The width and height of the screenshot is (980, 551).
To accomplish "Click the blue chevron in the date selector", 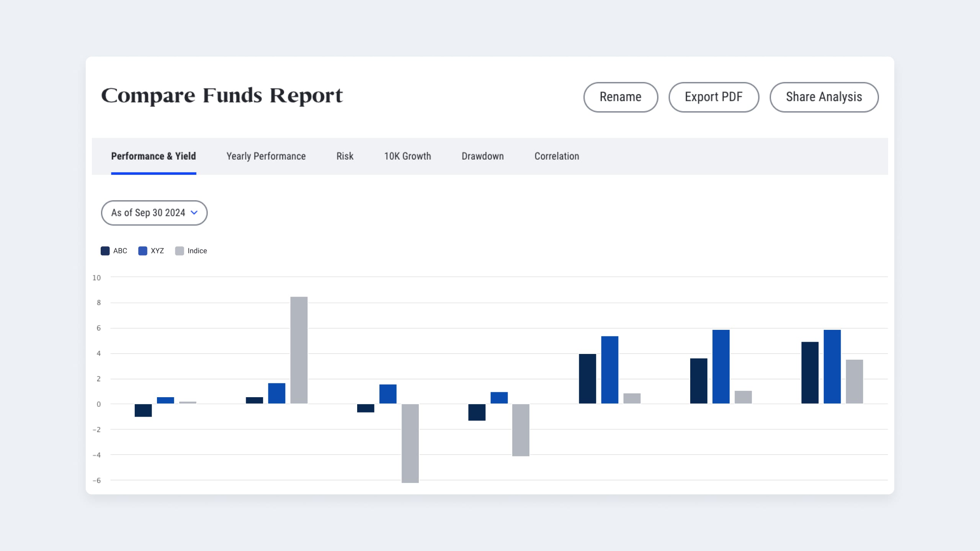I will (194, 213).
